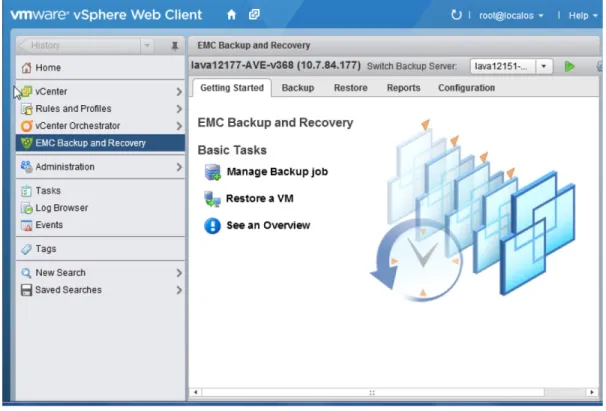
Task: Click the lava12177-AVE-v368 server name text
Action: click(x=276, y=65)
